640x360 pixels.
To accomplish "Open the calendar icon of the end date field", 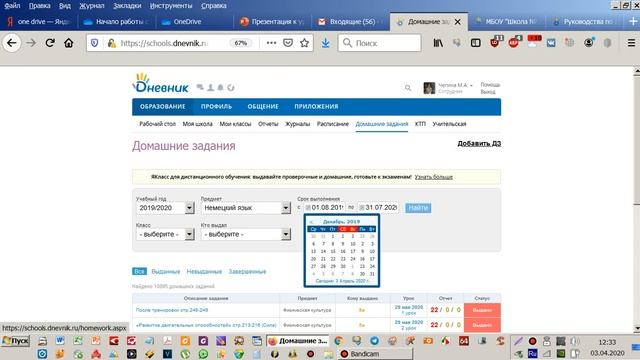I will 362,208.
